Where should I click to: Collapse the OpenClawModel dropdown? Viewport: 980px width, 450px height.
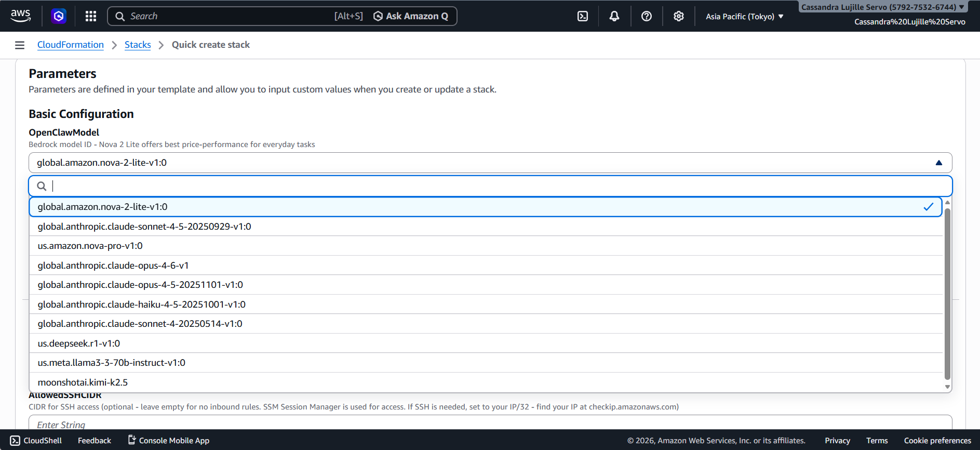[938, 163]
